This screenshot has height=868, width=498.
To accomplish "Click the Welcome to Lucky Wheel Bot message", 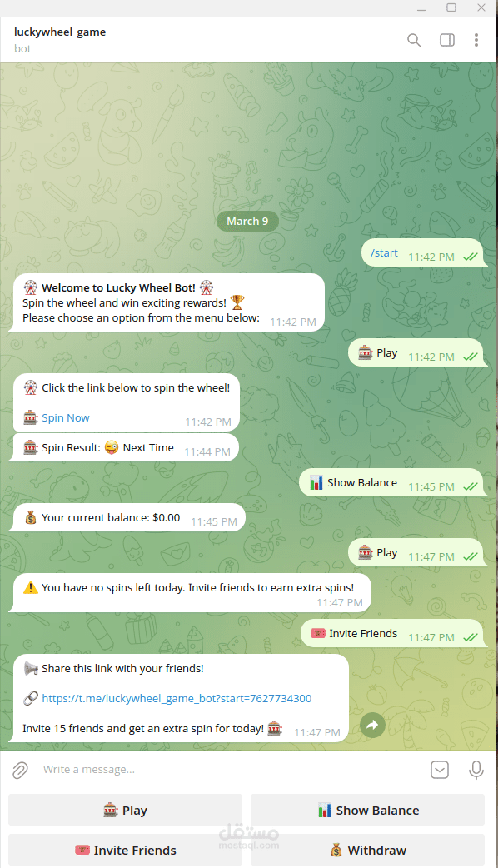I will (x=169, y=302).
